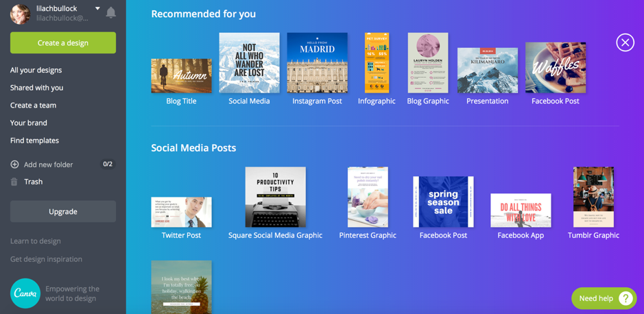Open the notifications bell icon
The image size is (644, 314).
110,13
